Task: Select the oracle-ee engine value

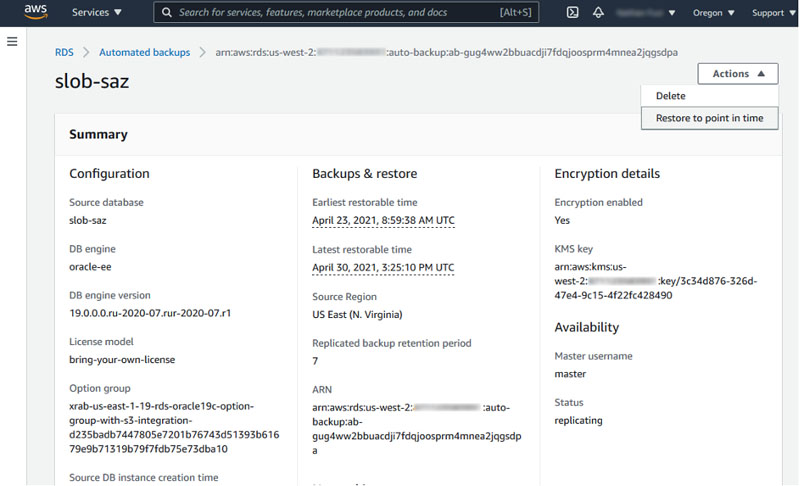Action: [90, 267]
